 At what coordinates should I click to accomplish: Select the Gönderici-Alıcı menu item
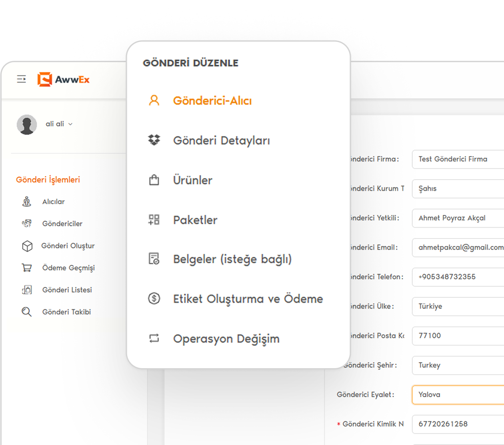tap(212, 100)
